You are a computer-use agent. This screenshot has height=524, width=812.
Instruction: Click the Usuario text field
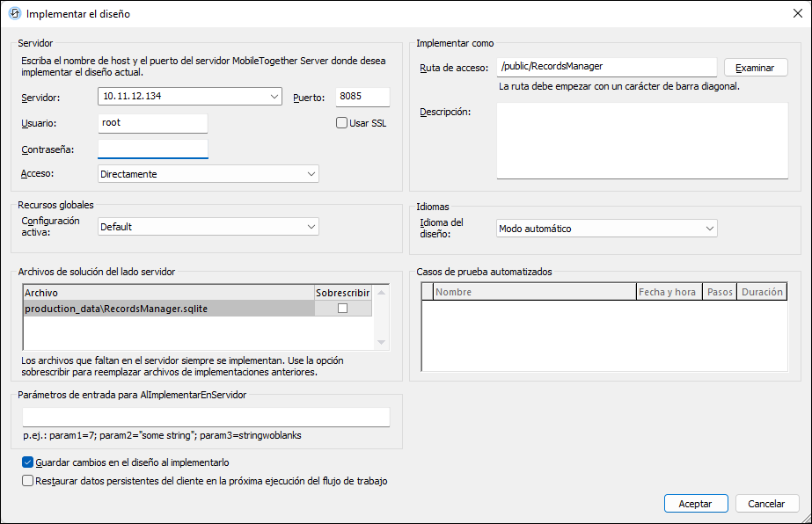(153, 123)
